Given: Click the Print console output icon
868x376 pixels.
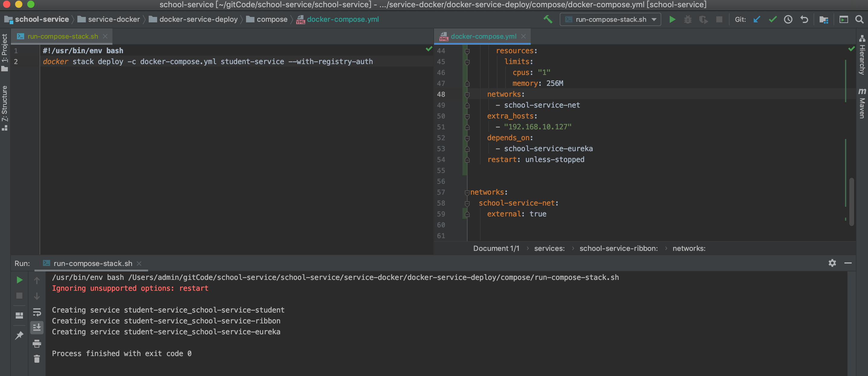Looking at the screenshot, I should pos(37,344).
